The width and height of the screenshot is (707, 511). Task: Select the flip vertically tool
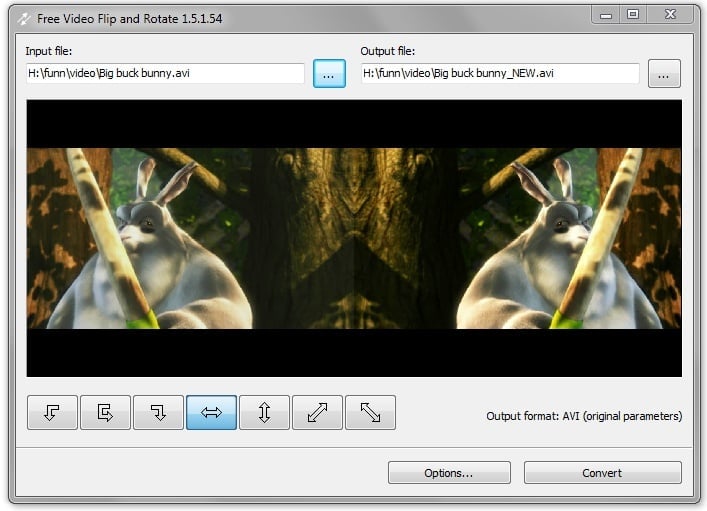(265, 412)
